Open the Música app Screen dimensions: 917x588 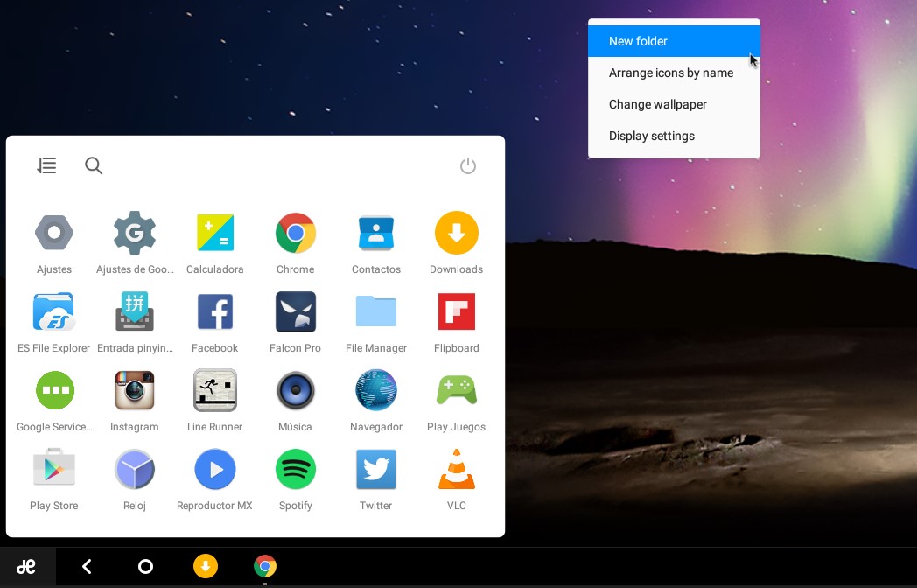pyautogui.click(x=296, y=390)
